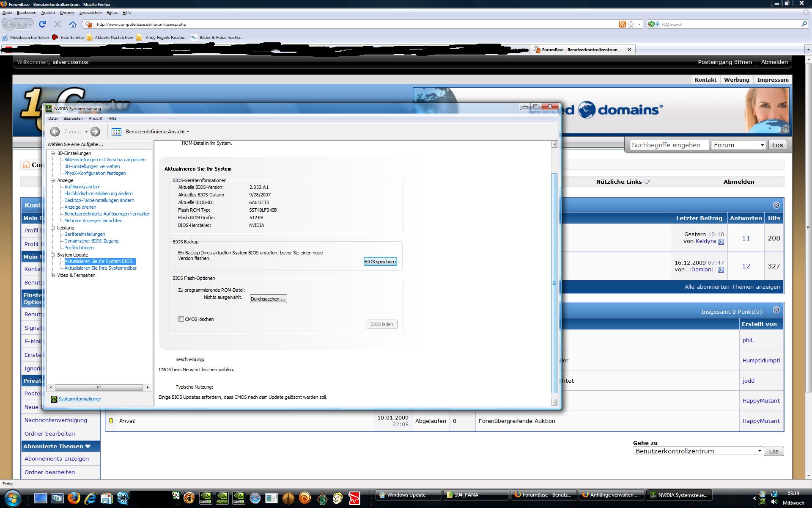Open the Systeminformationen link
The width and height of the screenshot is (812, 508).
(80, 399)
